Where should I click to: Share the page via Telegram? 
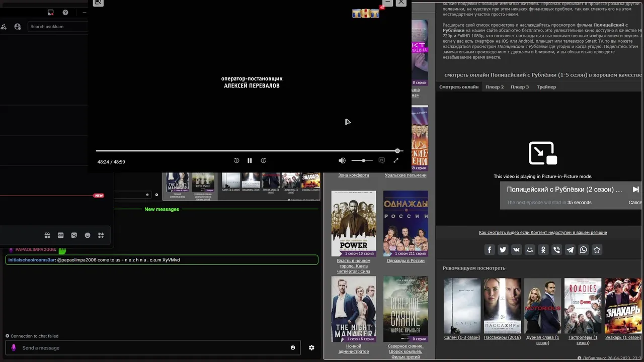click(570, 250)
